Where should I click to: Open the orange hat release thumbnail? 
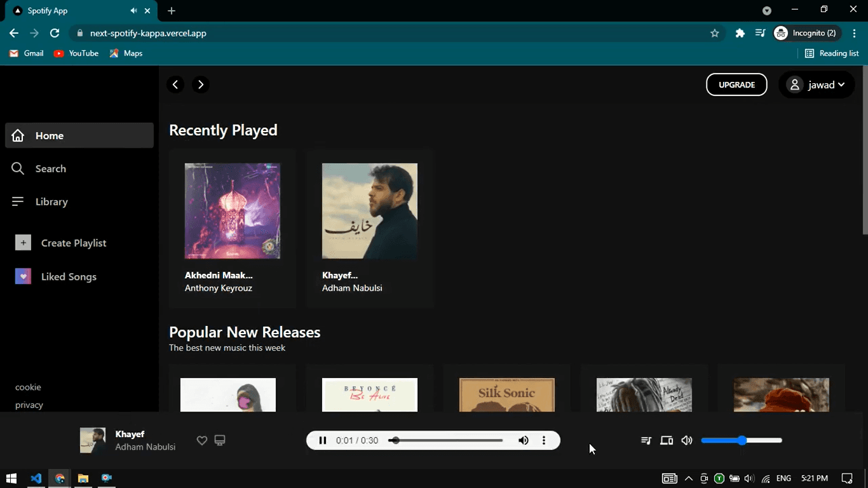(782, 395)
